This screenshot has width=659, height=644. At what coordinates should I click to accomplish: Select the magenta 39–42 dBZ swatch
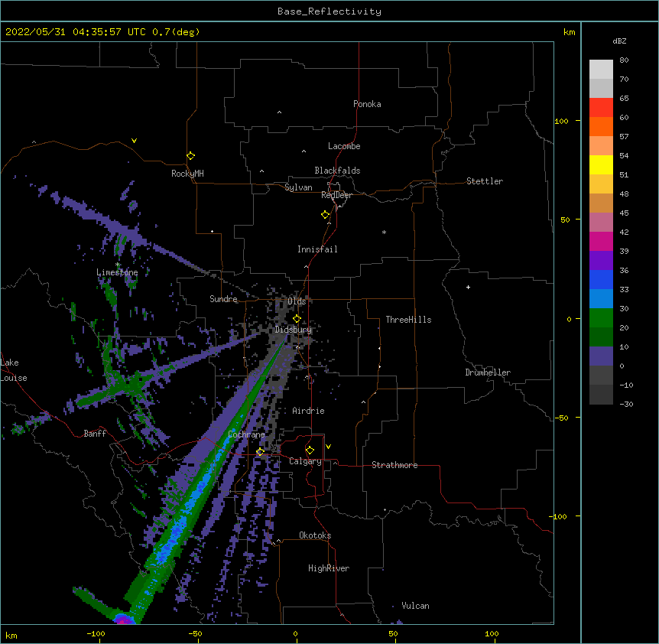[x=601, y=241]
